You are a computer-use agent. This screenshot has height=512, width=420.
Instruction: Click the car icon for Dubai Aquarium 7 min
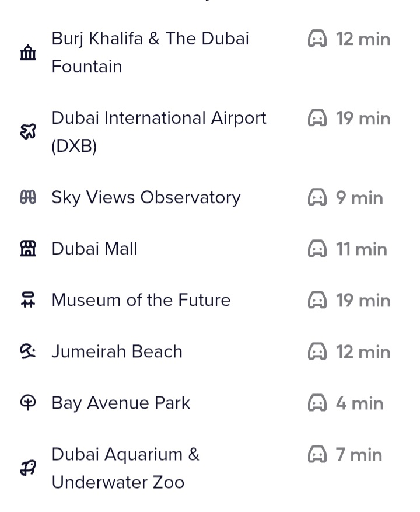(x=317, y=455)
